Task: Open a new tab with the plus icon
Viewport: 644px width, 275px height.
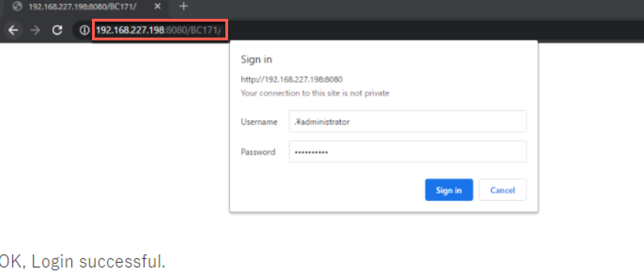Action: (184, 7)
